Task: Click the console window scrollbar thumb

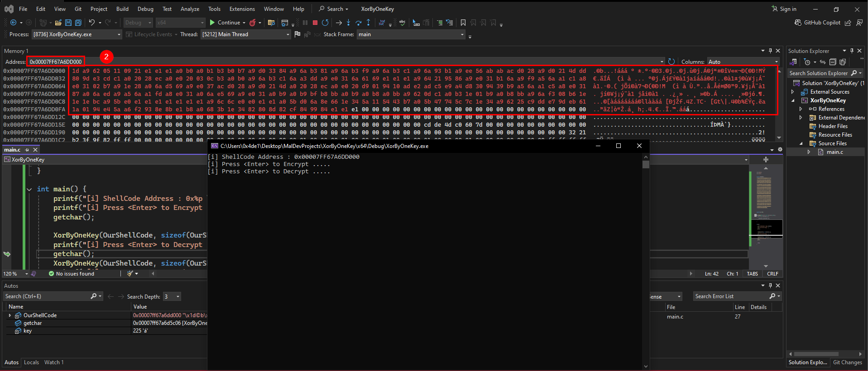Action: point(646,164)
